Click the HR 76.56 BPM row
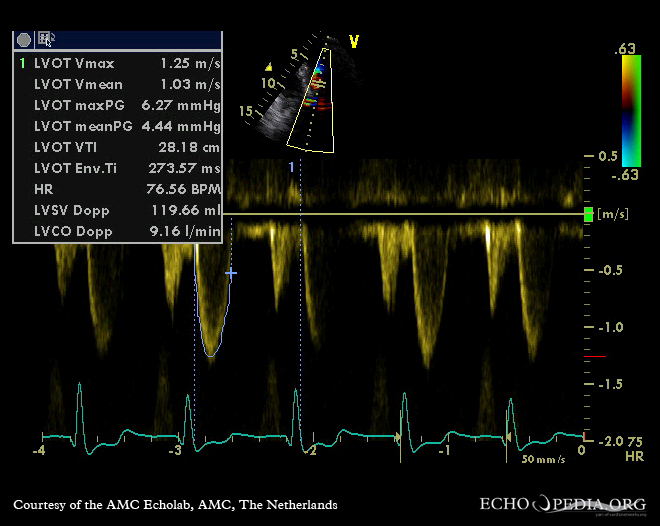Viewport: 660px width, 526px height. click(x=118, y=189)
